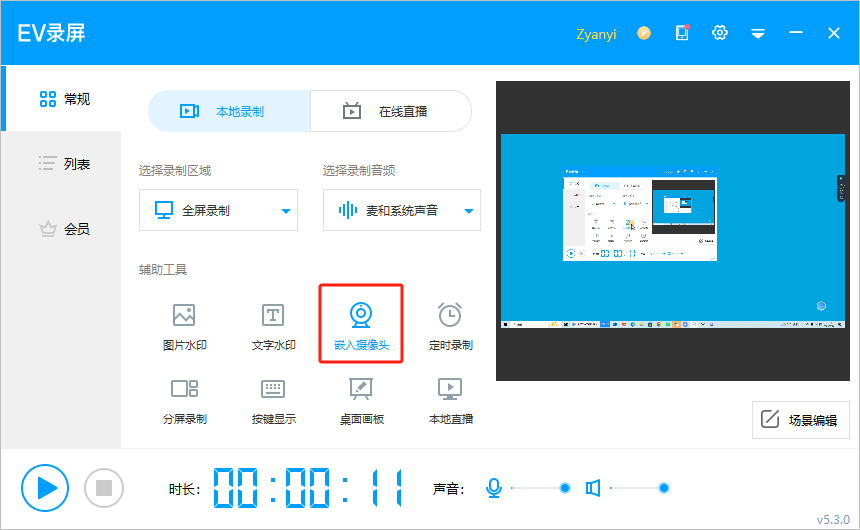Start recording with the play button
The height and width of the screenshot is (530, 860).
[45, 488]
